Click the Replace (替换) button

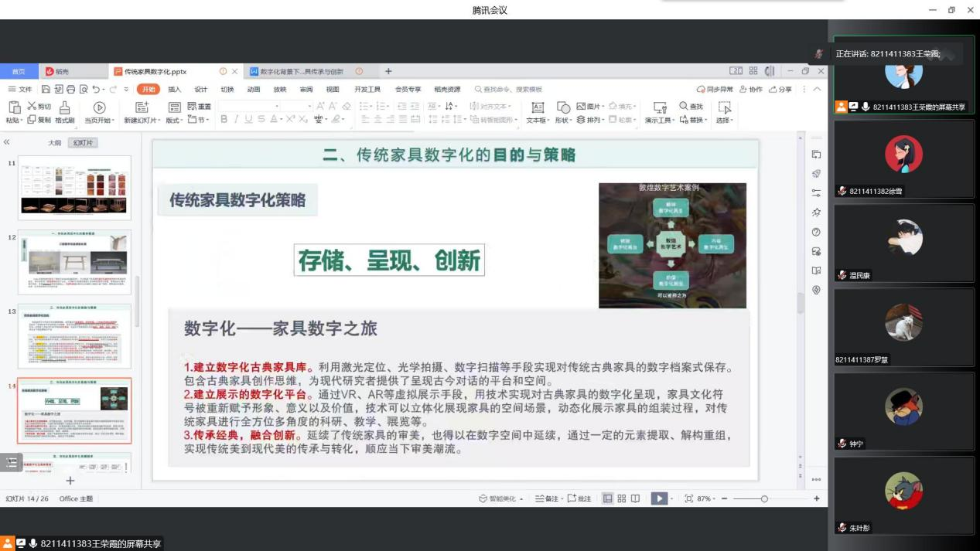pos(692,120)
